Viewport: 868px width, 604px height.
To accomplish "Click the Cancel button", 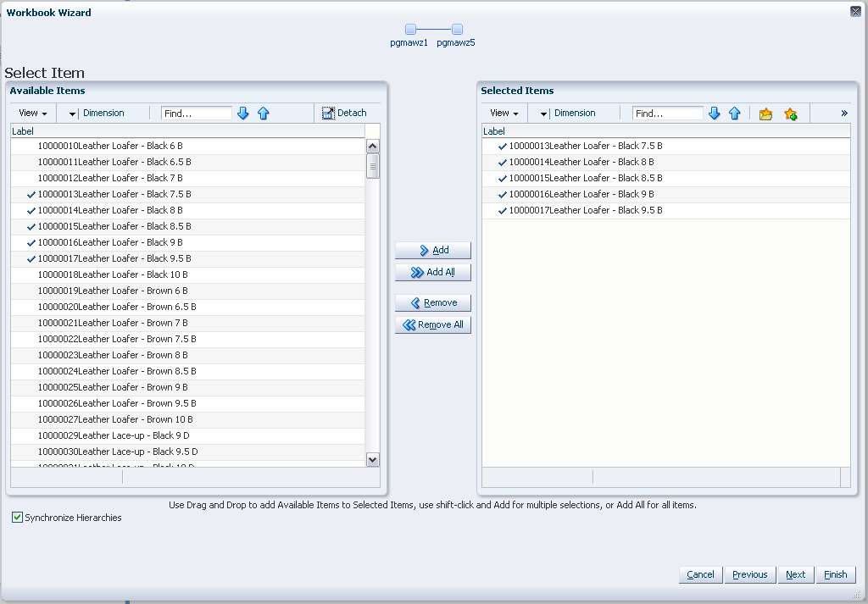I will tap(700, 574).
